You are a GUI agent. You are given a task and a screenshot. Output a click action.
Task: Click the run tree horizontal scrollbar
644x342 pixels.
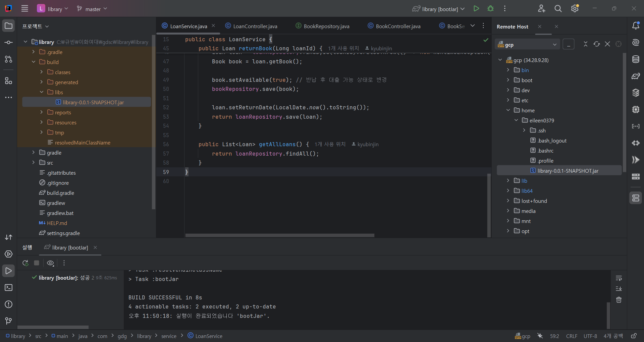(53, 327)
